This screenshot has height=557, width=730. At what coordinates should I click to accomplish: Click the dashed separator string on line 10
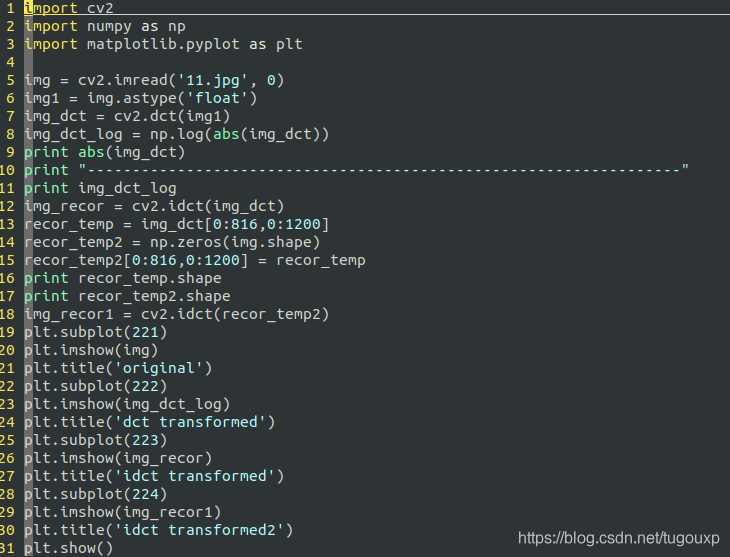tap(383, 169)
